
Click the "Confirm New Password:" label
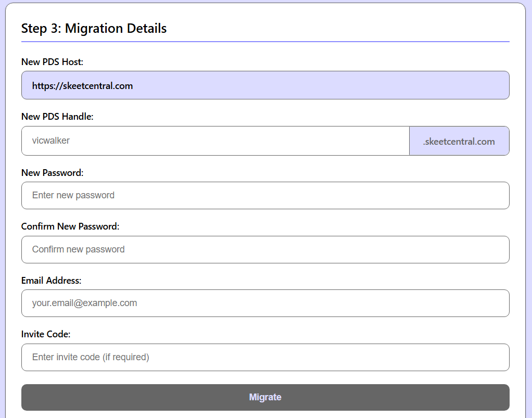coord(70,226)
